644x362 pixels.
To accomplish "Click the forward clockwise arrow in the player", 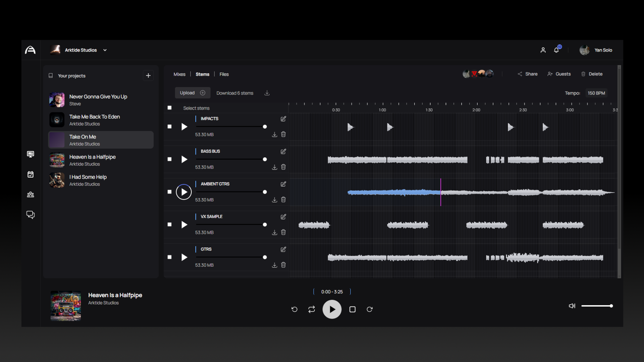I will pos(370,309).
